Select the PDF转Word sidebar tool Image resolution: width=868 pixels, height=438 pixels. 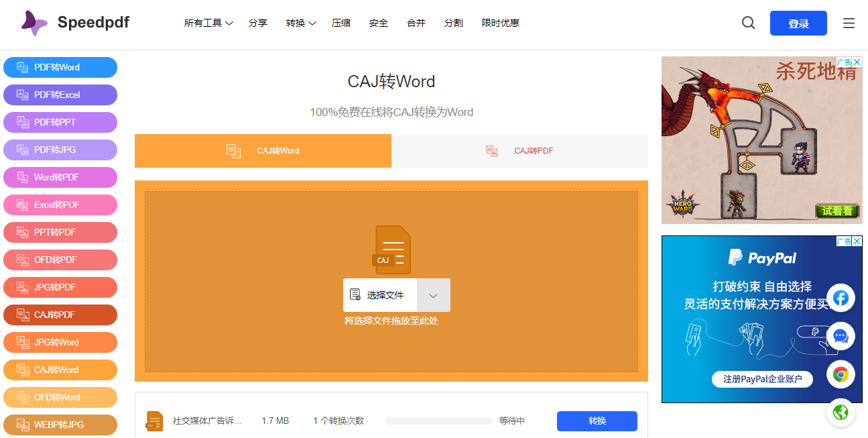tap(60, 67)
